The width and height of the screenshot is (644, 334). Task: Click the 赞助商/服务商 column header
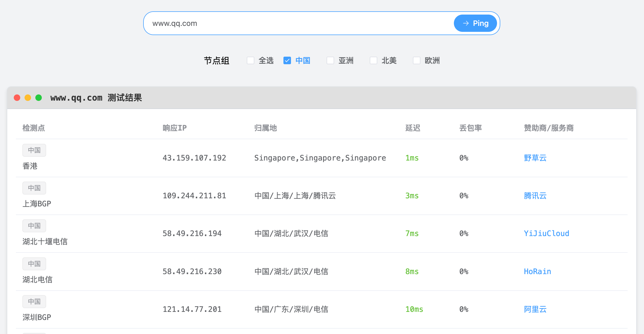549,128
